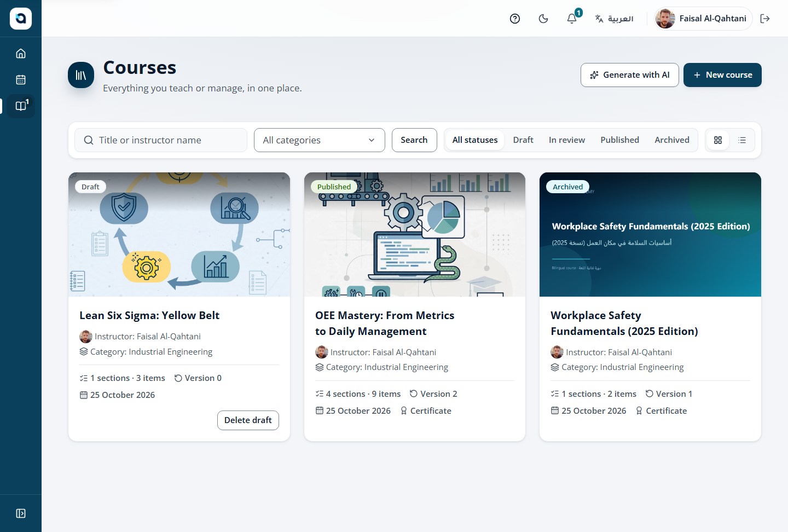Open the help question mark icon

[x=515, y=19]
